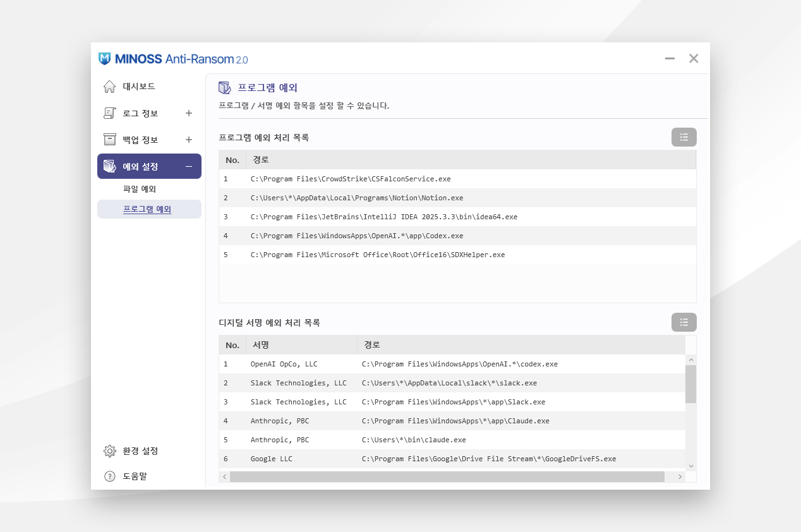Click the 서명 column header in signature list
Screen dimensions: 801x532
(x=301, y=345)
